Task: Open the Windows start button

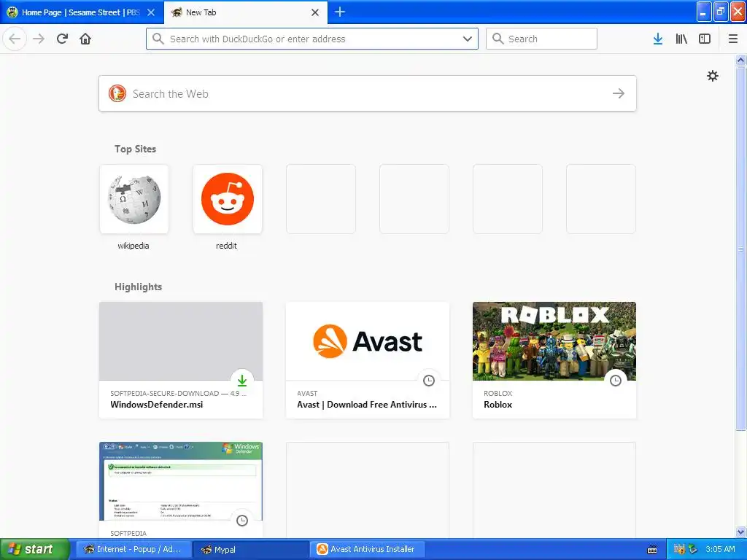Action: point(34,549)
